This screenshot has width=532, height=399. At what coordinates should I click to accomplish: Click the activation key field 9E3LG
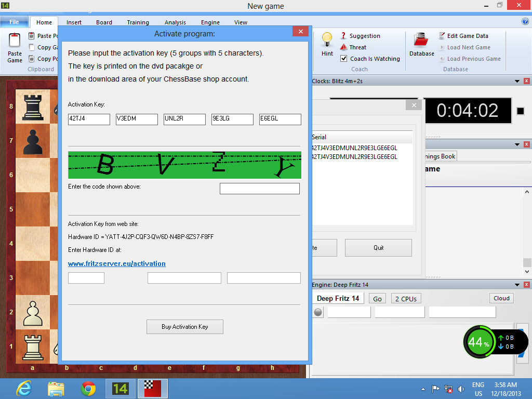[232, 119]
